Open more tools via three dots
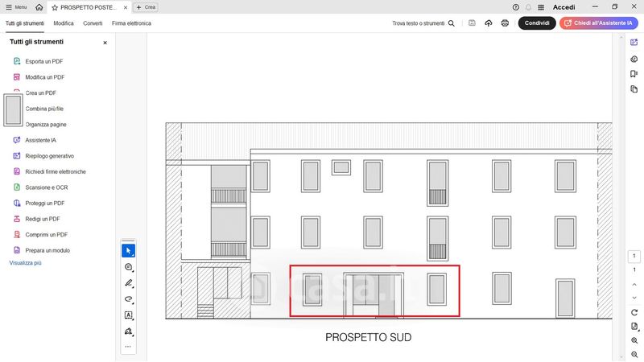This screenshot has width=644, height=362. pos(128,347)
